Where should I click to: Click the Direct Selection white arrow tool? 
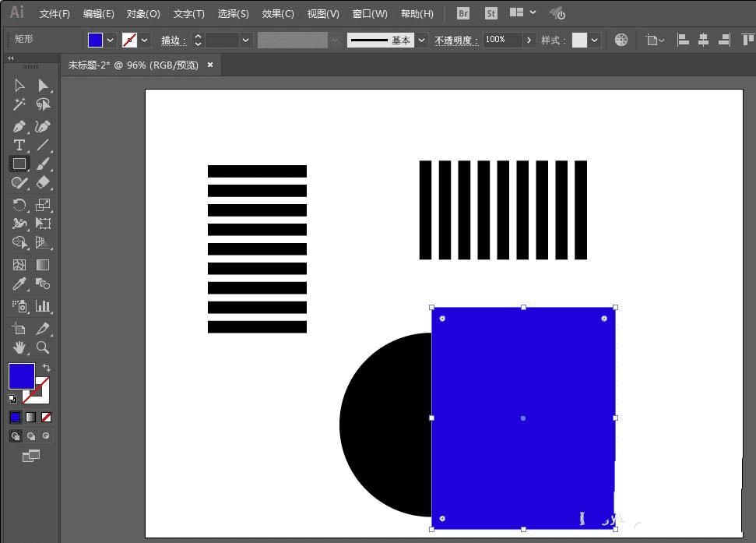[x=43, y=85]
